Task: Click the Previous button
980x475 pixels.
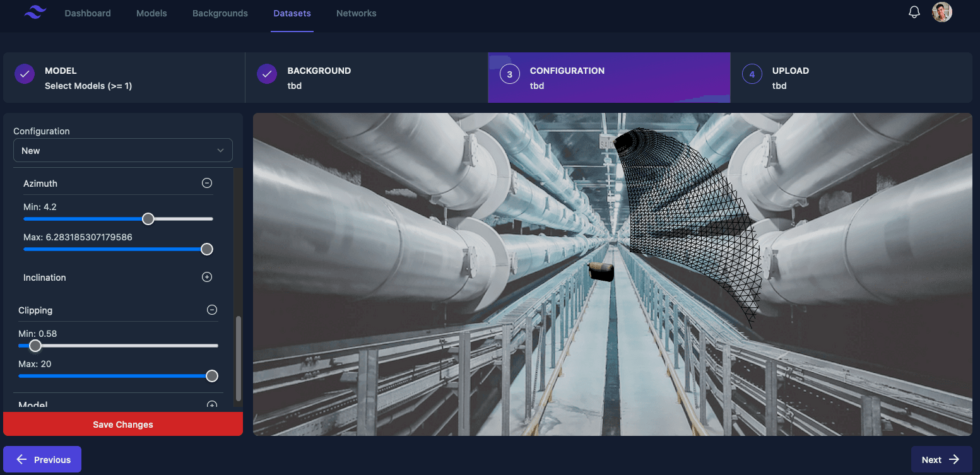Action: point(42,459)
